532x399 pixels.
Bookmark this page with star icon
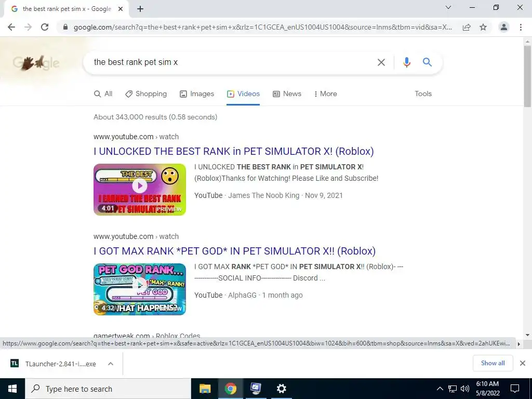(483, 27)
